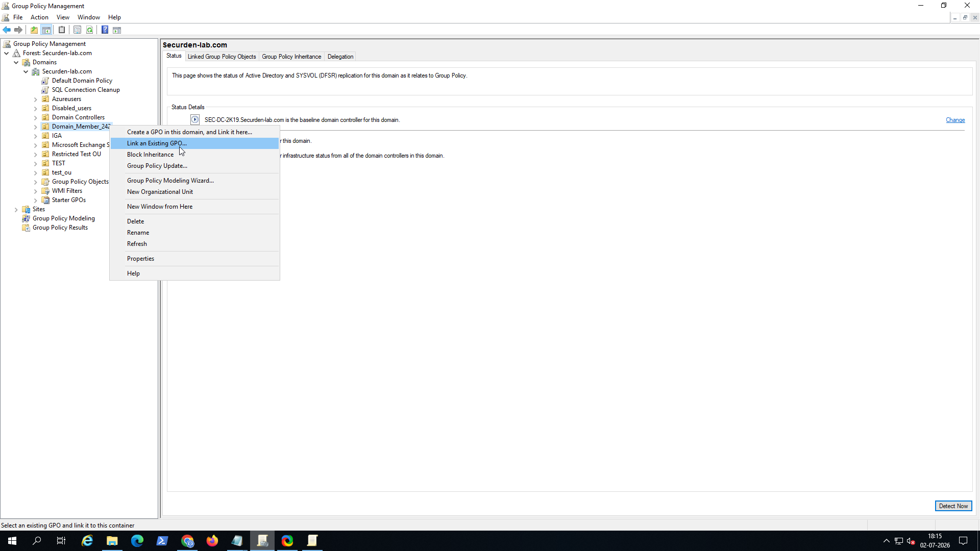Viewport: 980px width, 551px height.
Task: Open the File menu
Action: pos(18,17)
